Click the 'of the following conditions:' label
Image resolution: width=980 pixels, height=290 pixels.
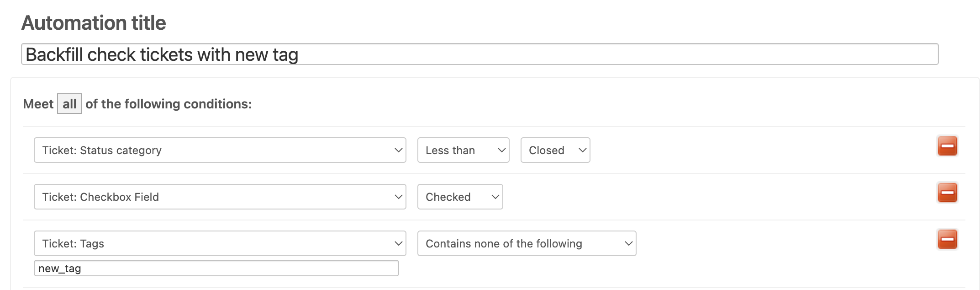pyautogui.click(x=169, y=104)
